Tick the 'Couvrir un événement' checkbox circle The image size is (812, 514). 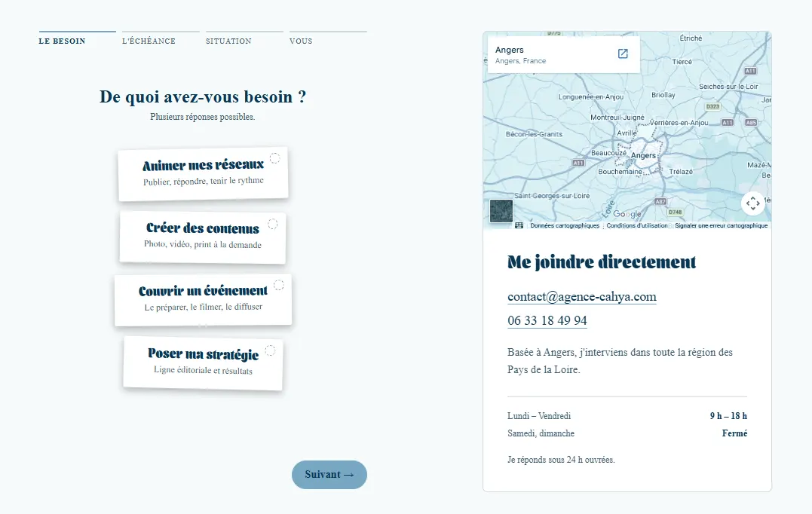[x=279, y=285]
